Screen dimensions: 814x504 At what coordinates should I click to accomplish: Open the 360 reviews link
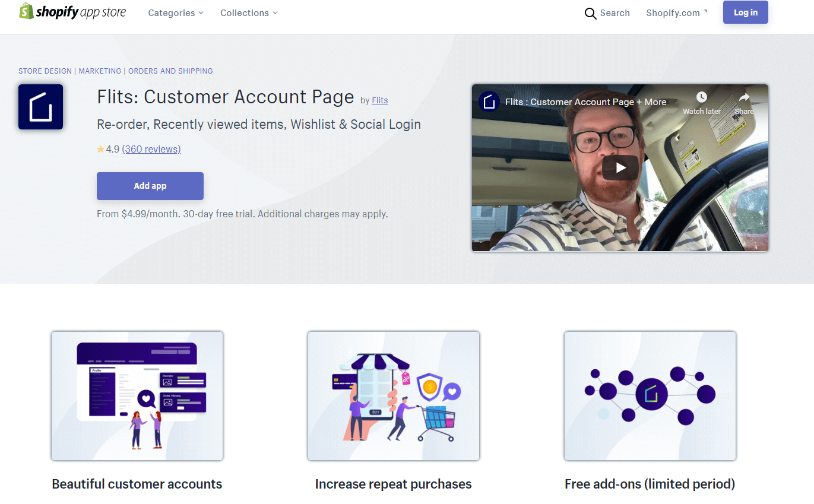(151, 149)
